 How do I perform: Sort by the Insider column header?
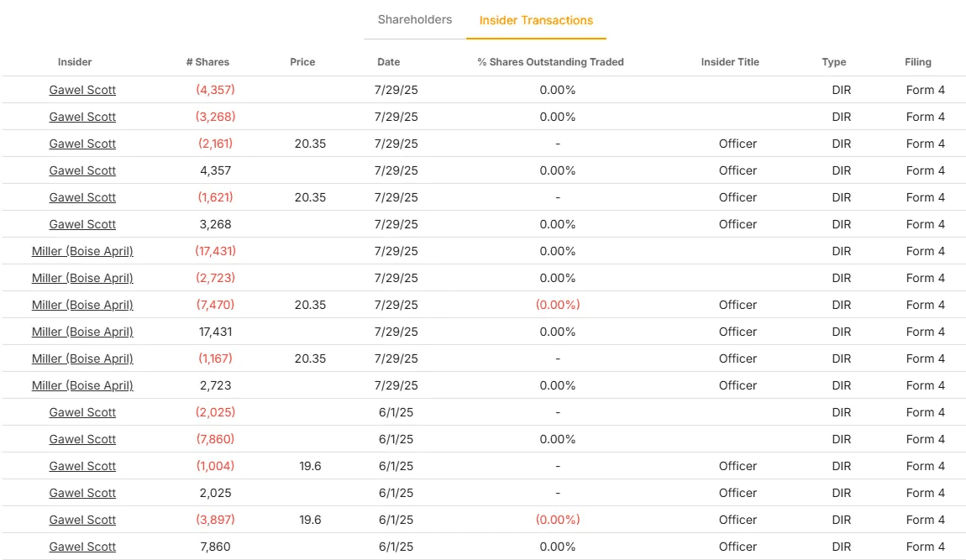pos(75,62)
